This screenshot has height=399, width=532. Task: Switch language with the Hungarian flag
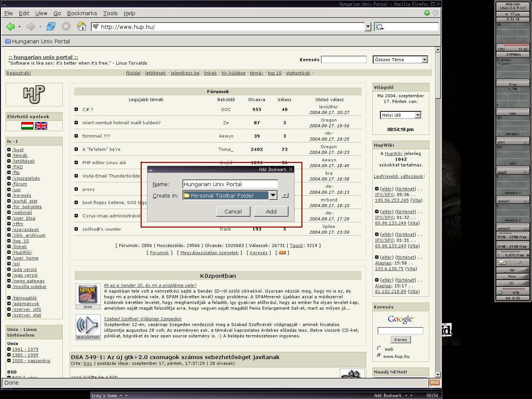(x=27, y=126)
